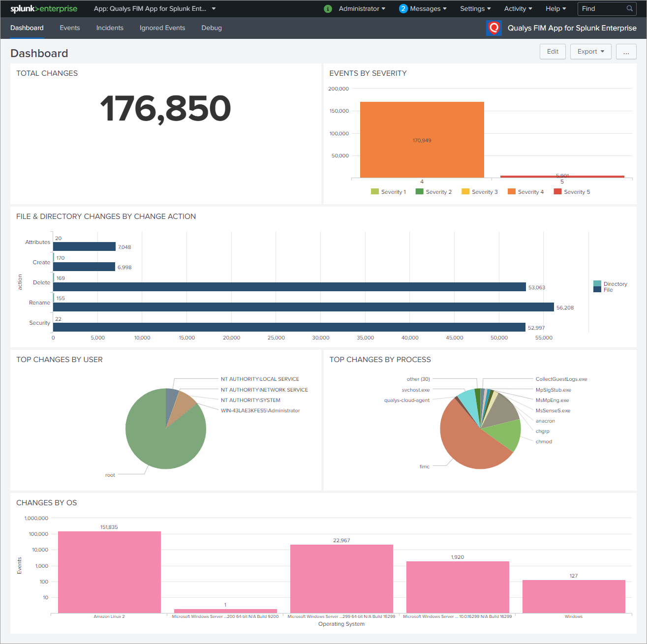Image resolution: width=647 pixels, height=644 pixels.
Task: Expand the Activity dropdown
Action: click(518, 8)
